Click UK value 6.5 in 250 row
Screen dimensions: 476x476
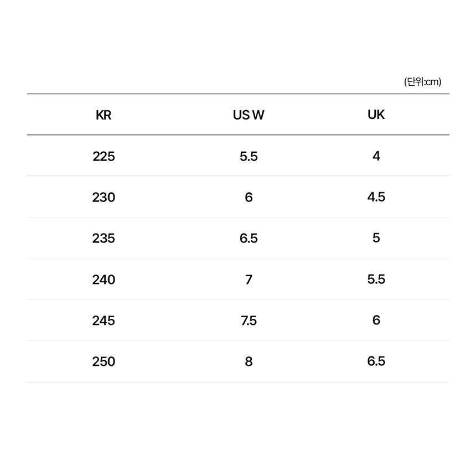[x=376, y=361]
